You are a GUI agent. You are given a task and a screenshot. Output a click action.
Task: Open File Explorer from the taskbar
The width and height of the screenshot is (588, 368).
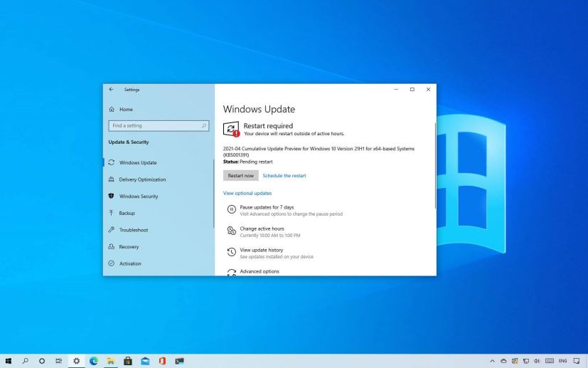point(111,361)
